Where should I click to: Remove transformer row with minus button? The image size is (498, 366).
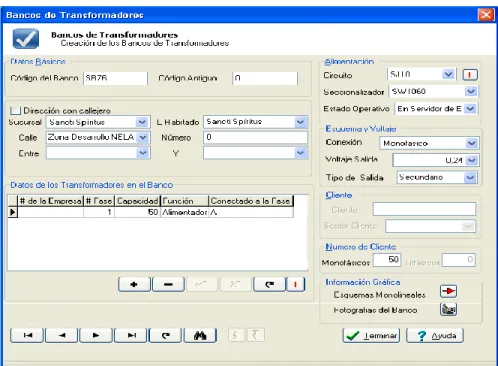[x=168, y=284]
